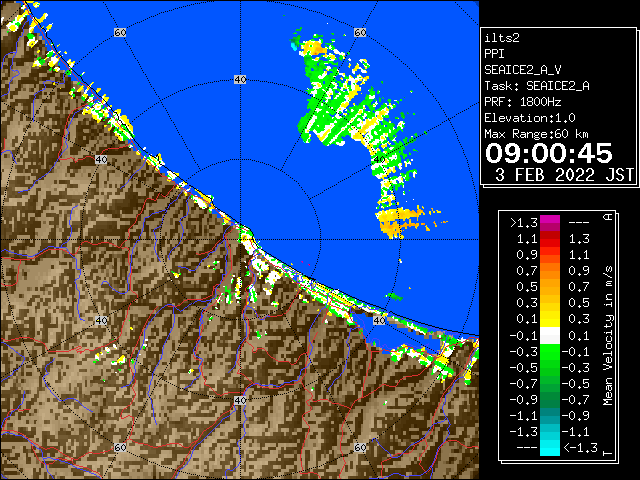Click the scan time '09:00:45'
The image size is (640, 480).
549,153
